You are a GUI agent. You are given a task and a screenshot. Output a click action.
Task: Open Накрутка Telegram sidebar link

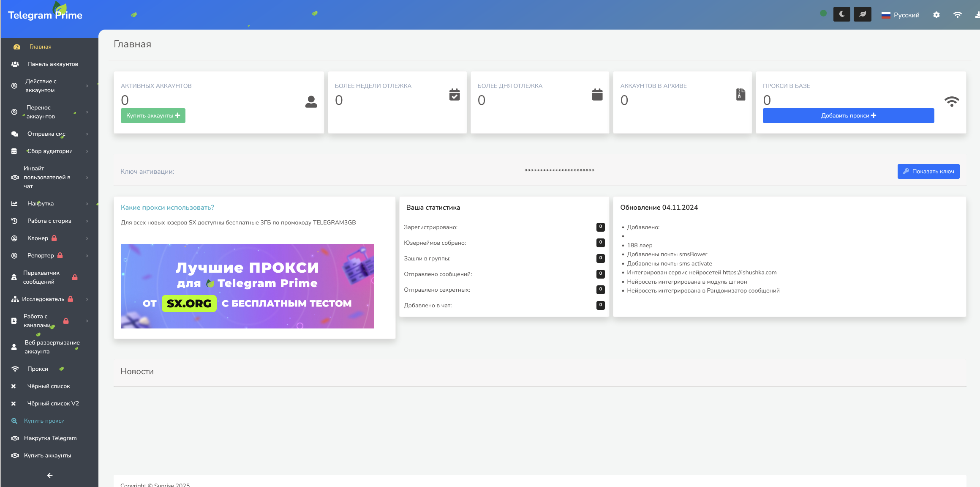(x=49, y=438)
